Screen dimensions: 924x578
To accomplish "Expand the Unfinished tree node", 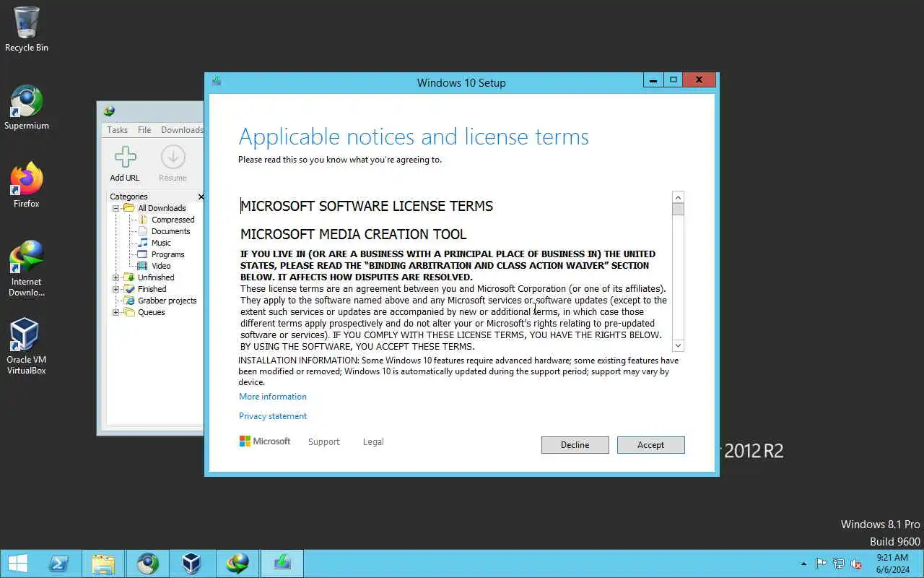I will [x=115, y=277].
